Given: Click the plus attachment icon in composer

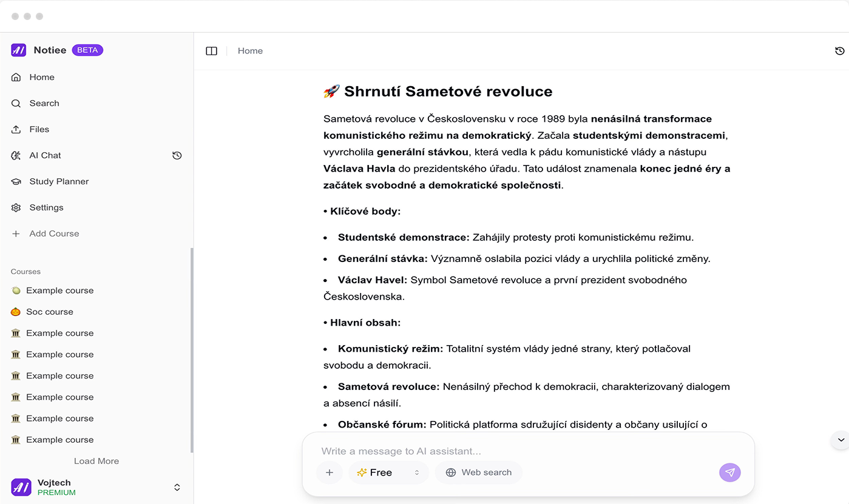Looking at the screenshot, I should tap(330, 472).
